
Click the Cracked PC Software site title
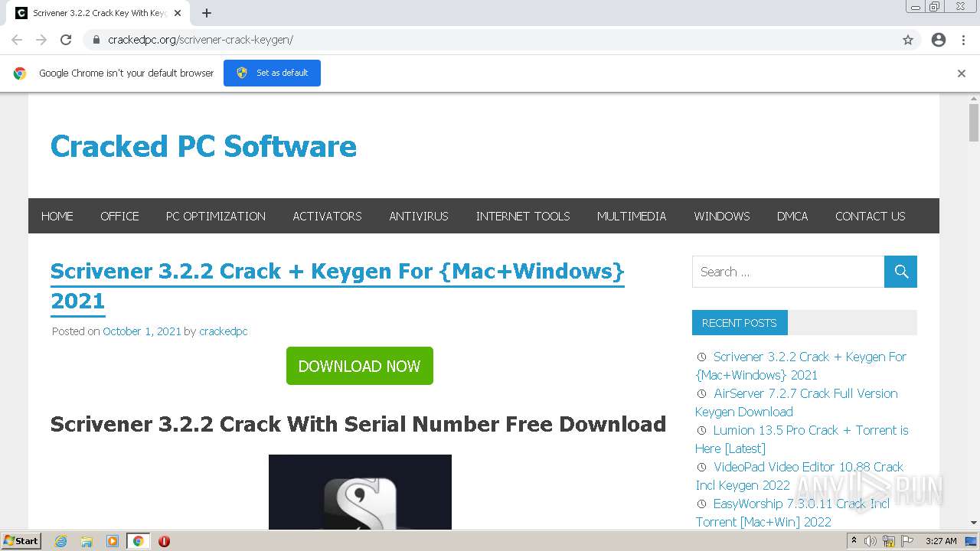[x=204, y=146]
